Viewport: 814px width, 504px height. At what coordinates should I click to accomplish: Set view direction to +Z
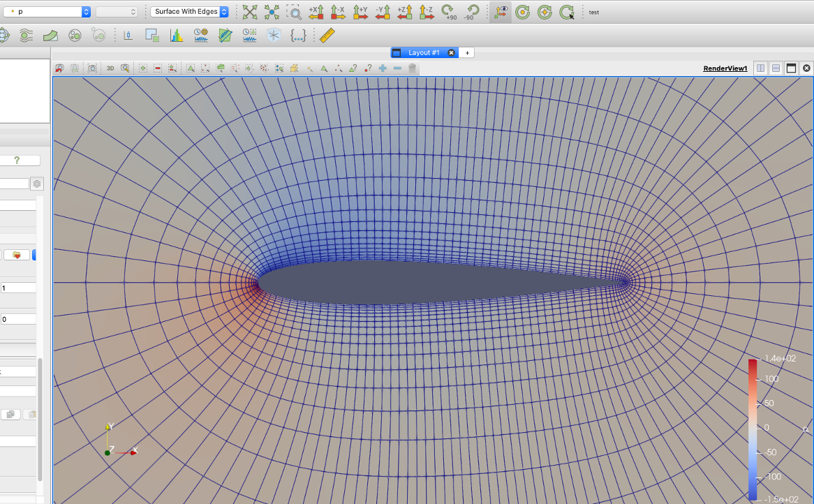404,11
